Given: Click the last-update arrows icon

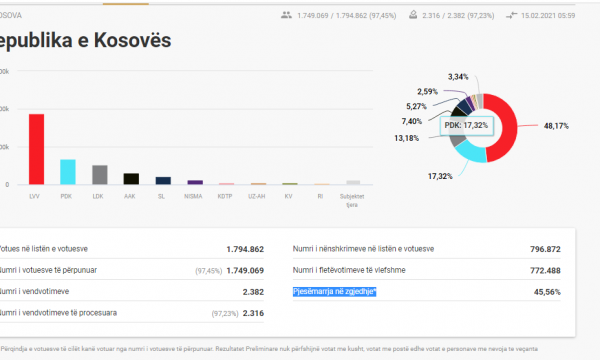Looking at the screenshot, I should pyautogui.click(x=511, y=15).
